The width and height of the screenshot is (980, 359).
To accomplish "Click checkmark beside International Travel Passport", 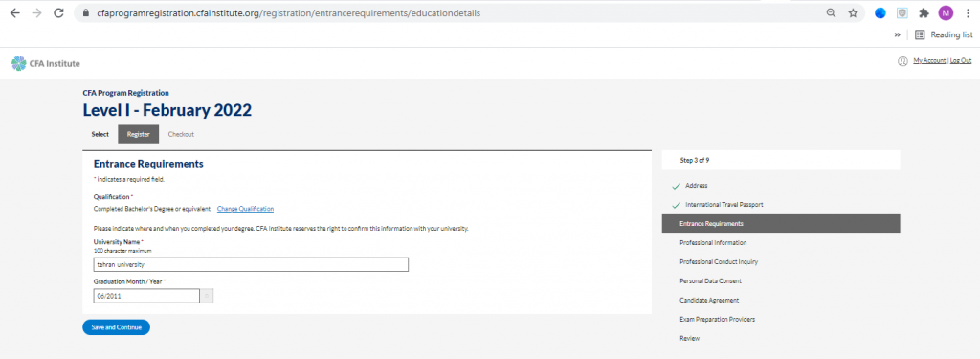I will 675,205.
